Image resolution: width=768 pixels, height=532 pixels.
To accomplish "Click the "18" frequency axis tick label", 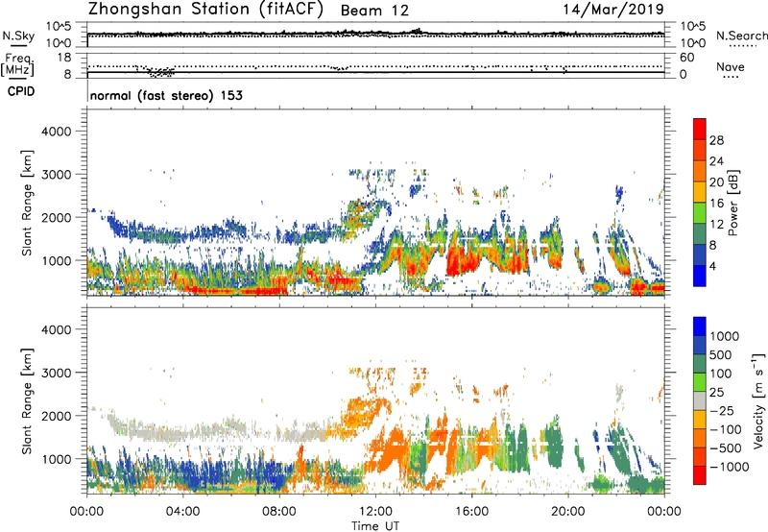I will coord(64,58).
